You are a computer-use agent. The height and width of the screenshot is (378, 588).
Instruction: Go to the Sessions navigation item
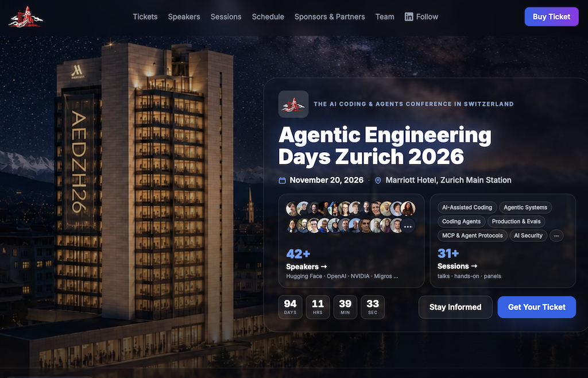226,17
